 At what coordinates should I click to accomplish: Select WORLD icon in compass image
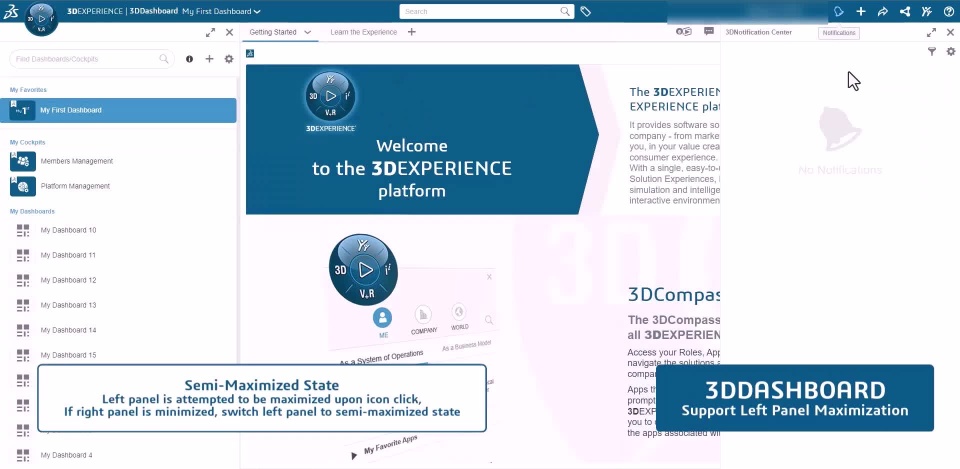tap(459, 312)
